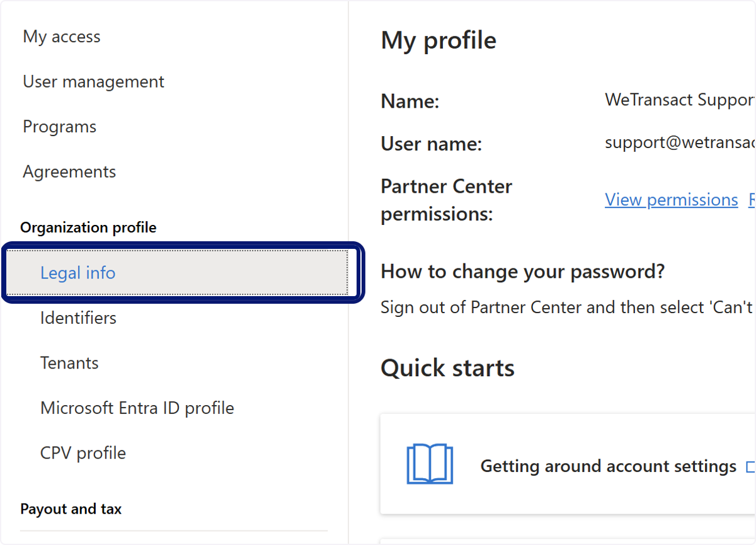The width and height of the screenshot is (756, 545).
Task: Click How to change your password heading
Action: pos(523,272)
